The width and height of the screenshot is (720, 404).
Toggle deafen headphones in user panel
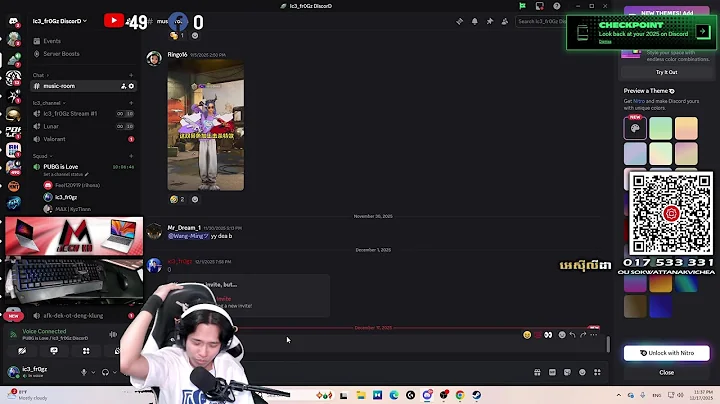tap(105, 372)
